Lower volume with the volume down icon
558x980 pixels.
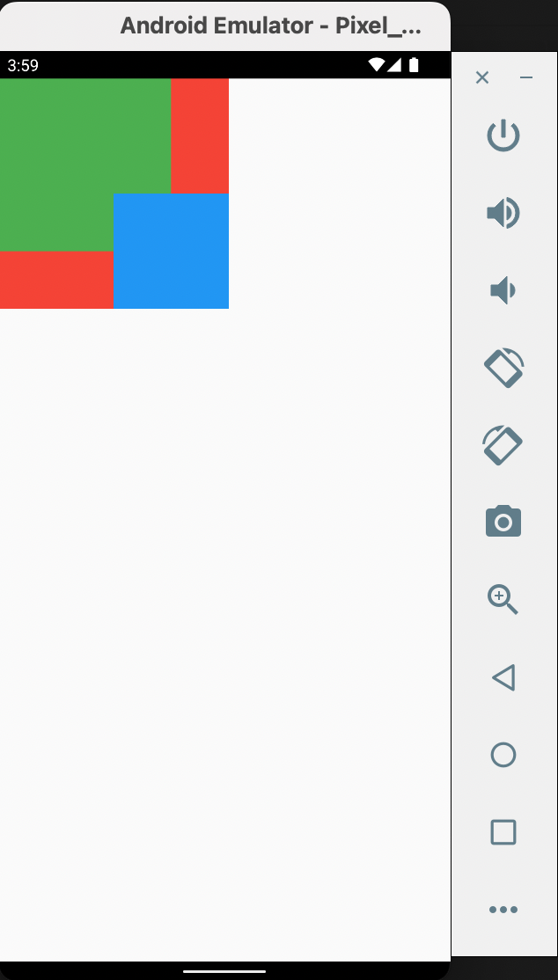click(x=503, y=290)
